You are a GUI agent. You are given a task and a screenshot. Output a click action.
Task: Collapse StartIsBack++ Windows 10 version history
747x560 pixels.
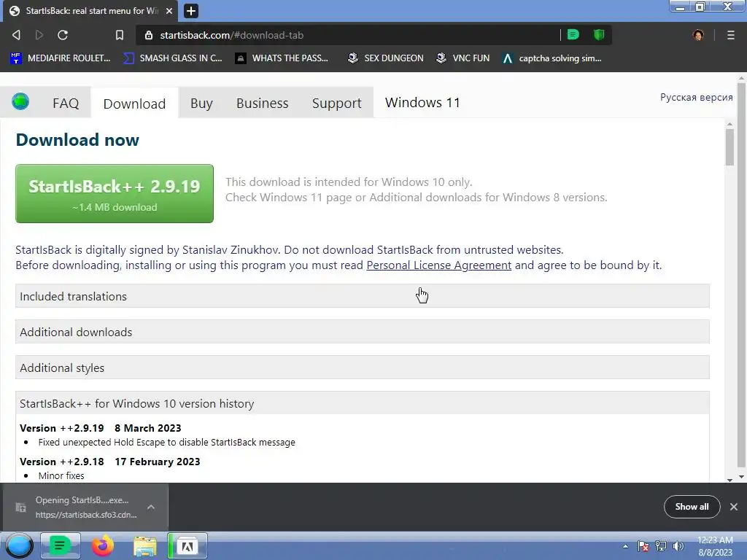point(363,403)
